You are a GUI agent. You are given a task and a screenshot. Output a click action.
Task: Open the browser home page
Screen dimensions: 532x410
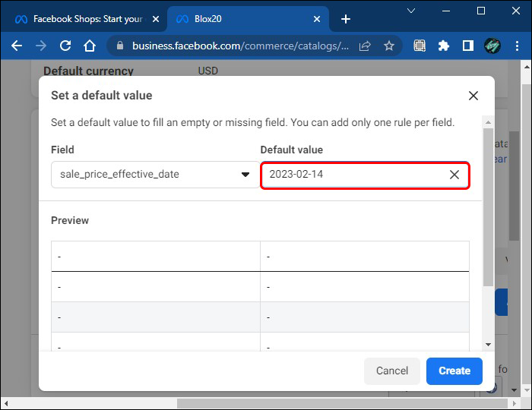(90, 46)
